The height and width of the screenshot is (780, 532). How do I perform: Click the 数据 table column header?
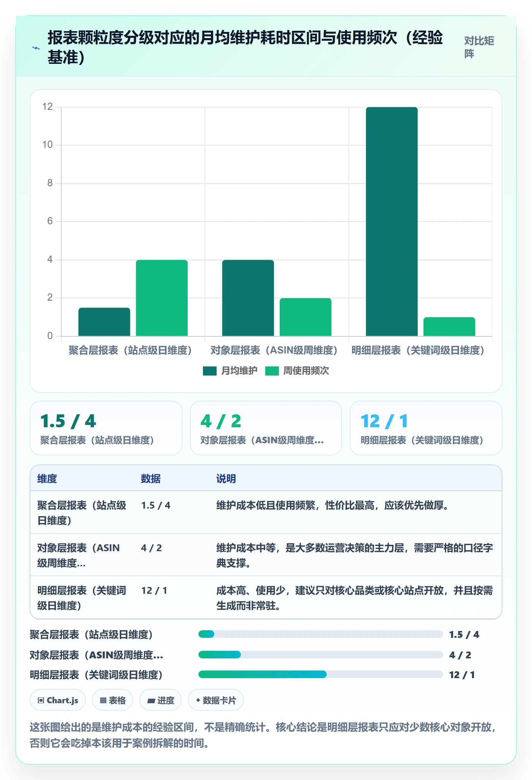[151, 479]
